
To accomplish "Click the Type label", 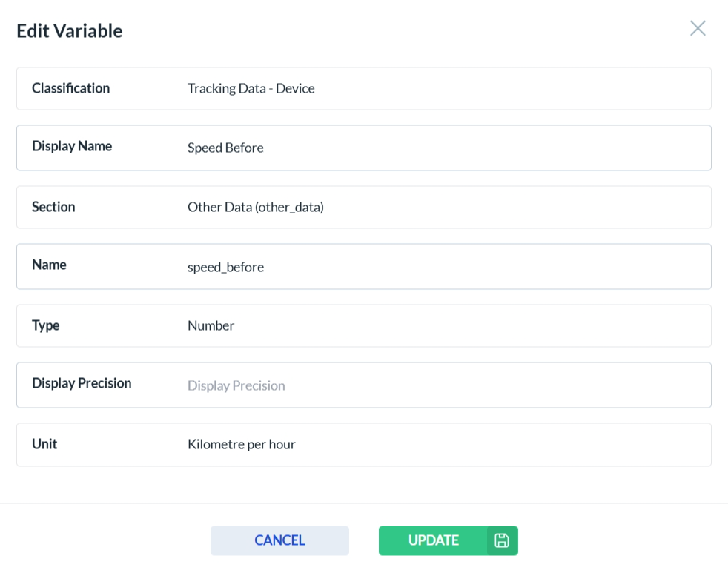I will pyautogui.click(x=45, y=325).
